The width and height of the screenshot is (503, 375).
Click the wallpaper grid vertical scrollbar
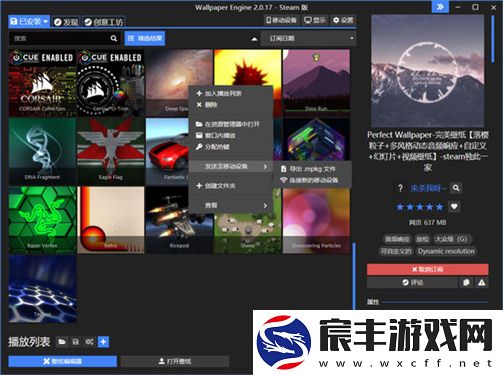(x=354, y=276)
